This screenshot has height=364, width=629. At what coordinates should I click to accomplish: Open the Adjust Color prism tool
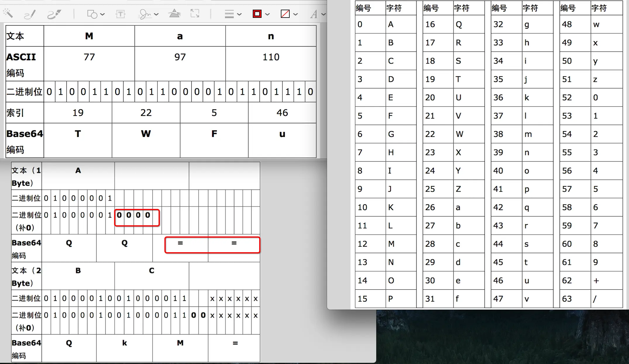pos(174,13)
